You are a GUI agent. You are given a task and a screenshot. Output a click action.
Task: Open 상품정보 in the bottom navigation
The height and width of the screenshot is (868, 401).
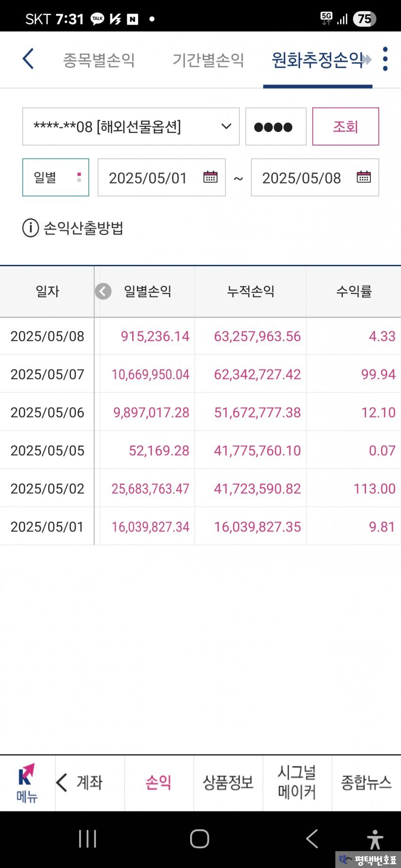coord(228,783)
